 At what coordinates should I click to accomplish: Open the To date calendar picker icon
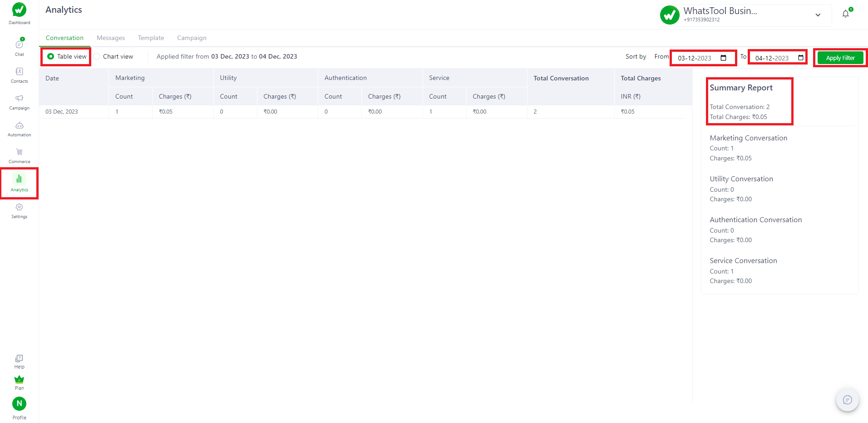pyautogui.click(x=801, y=58)
